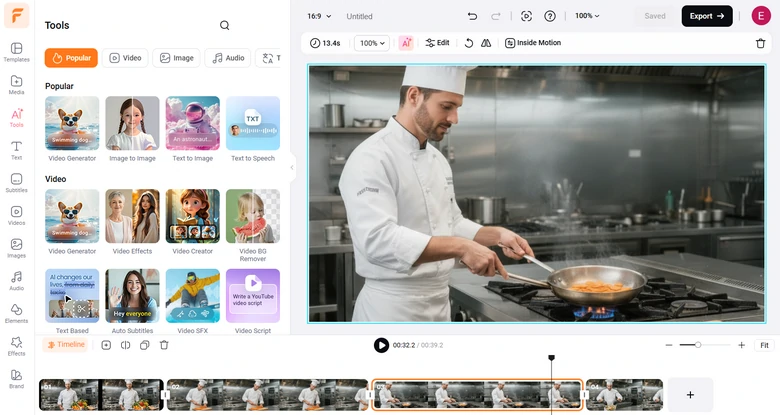Open the user avatar E menu

click(761, 16)
